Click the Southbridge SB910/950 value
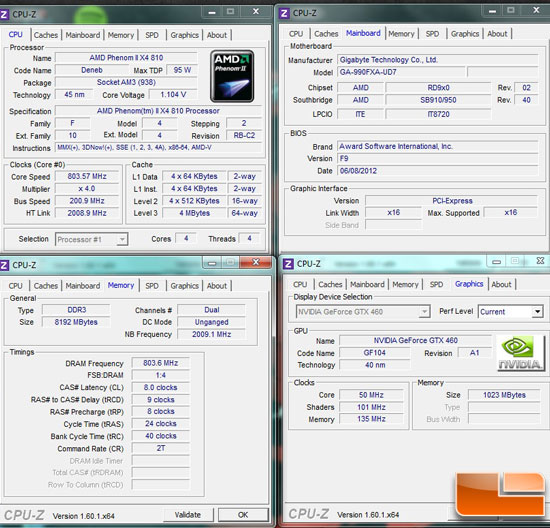Screen dimensions: 550x528 [x=438, y=100]
